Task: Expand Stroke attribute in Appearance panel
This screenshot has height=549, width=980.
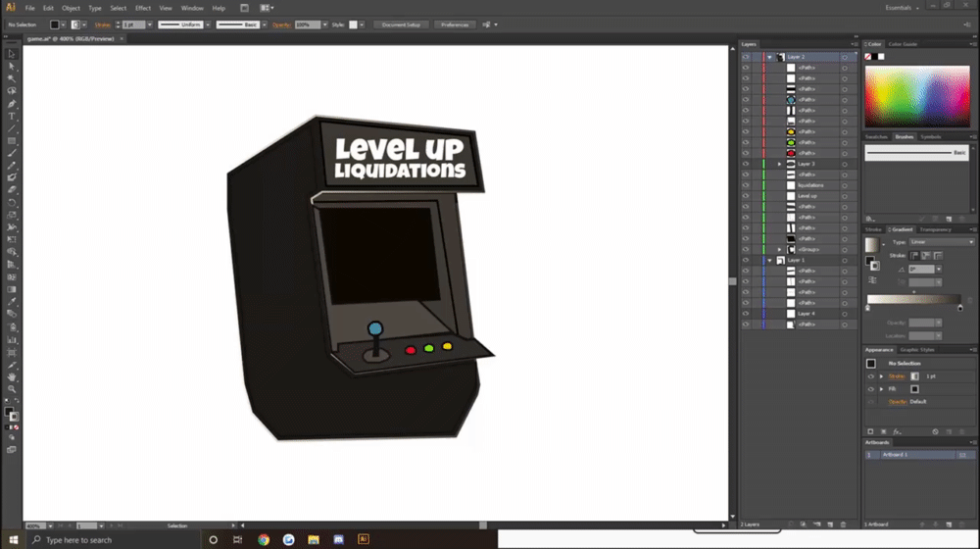Action: click(882, 376)
